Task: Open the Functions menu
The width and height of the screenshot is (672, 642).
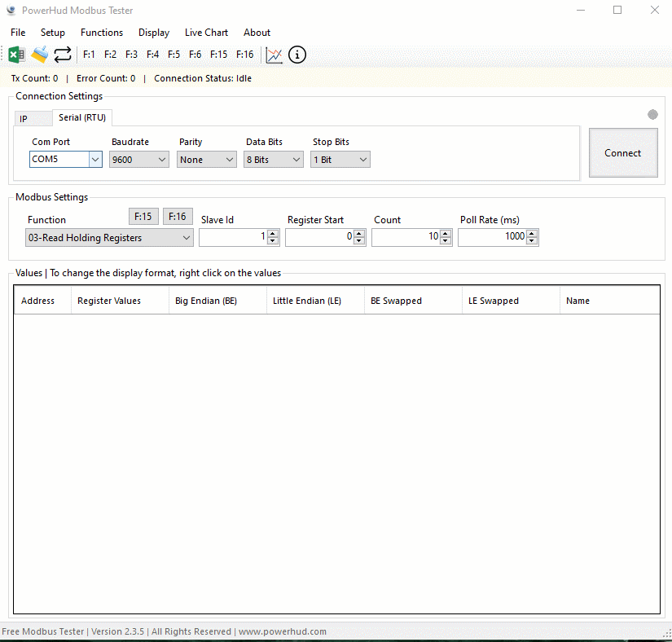Action: (x=102, y=33)
